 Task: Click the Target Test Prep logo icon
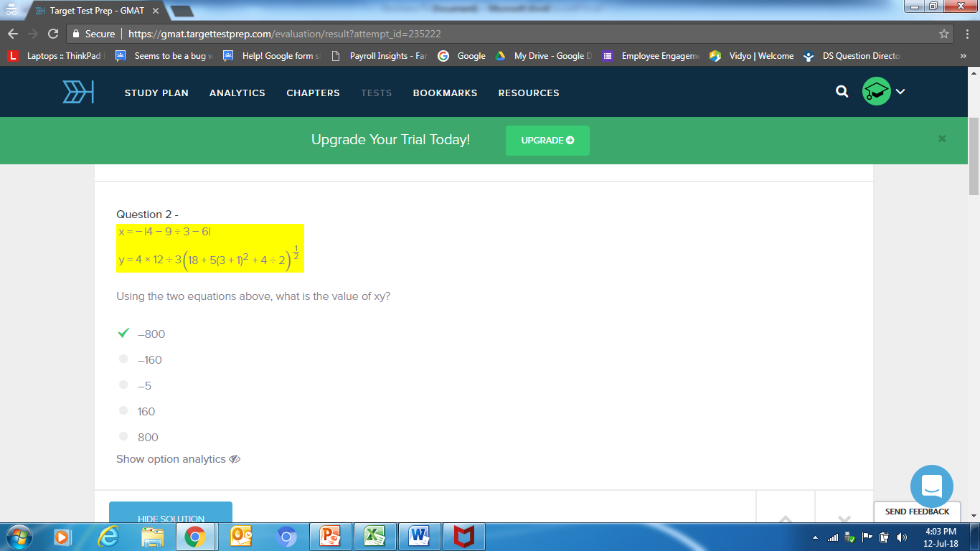click(78, 93)
